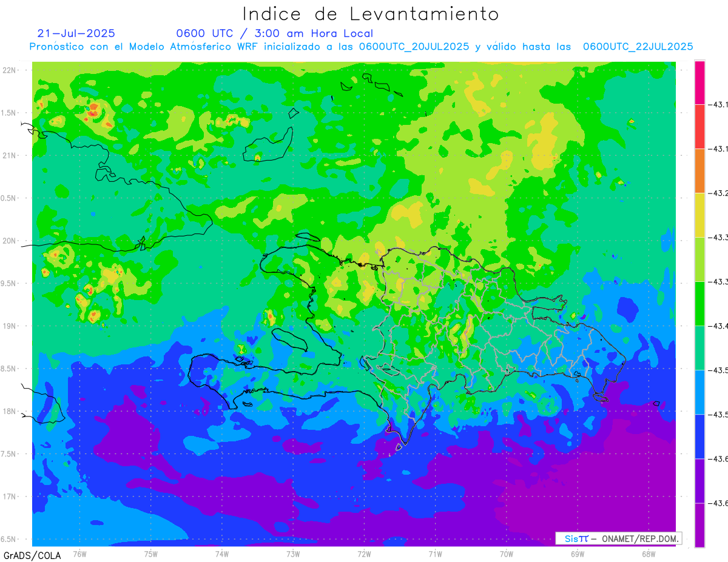Click the 'SisTT - ONAMET/REP.DOM.' label box
Viewport: 728px width, 562px height.
(619, 538)
